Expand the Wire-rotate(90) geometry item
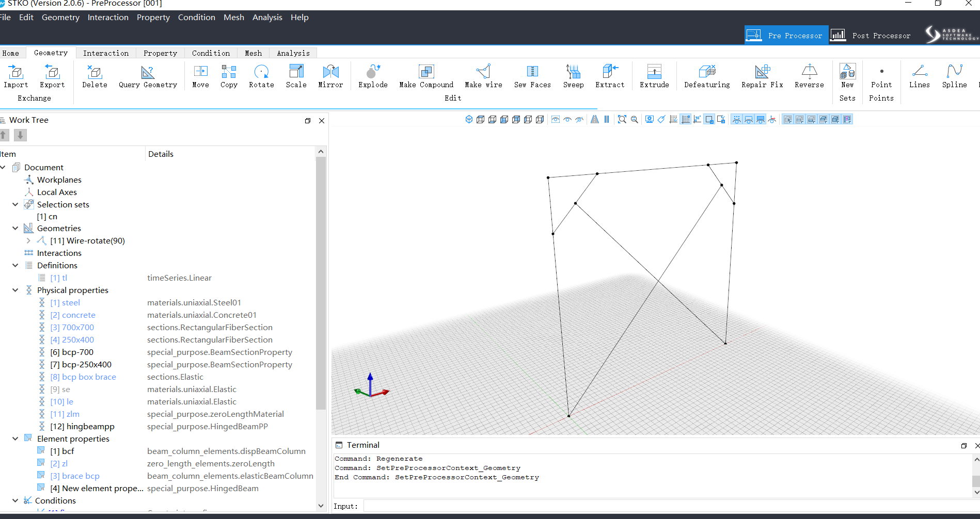Image resolution: width=980 pixels, height=519 pixels. (28, 240)
